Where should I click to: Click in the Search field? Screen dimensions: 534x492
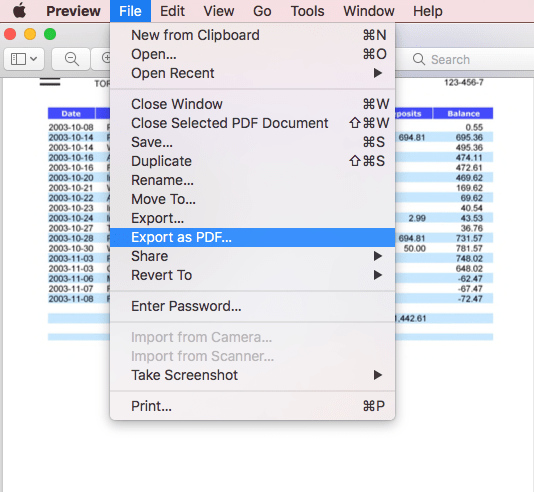coord(465,59)
